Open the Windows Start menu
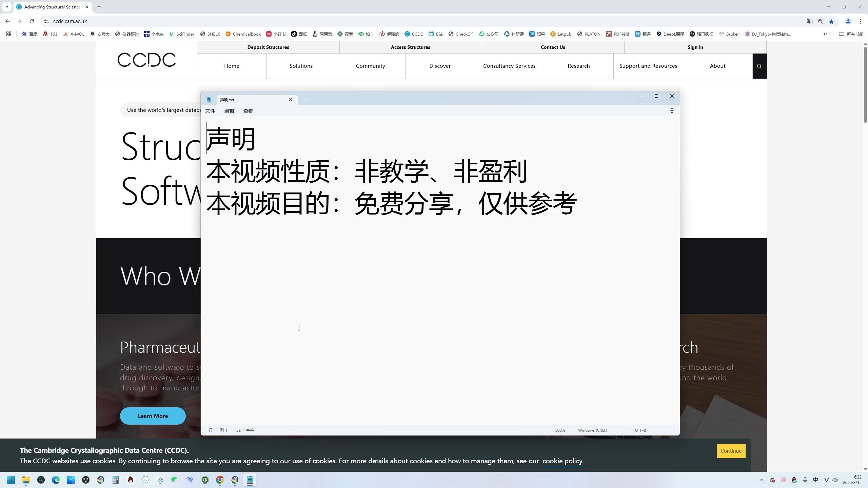868x488 pixels. click(11, 480)
